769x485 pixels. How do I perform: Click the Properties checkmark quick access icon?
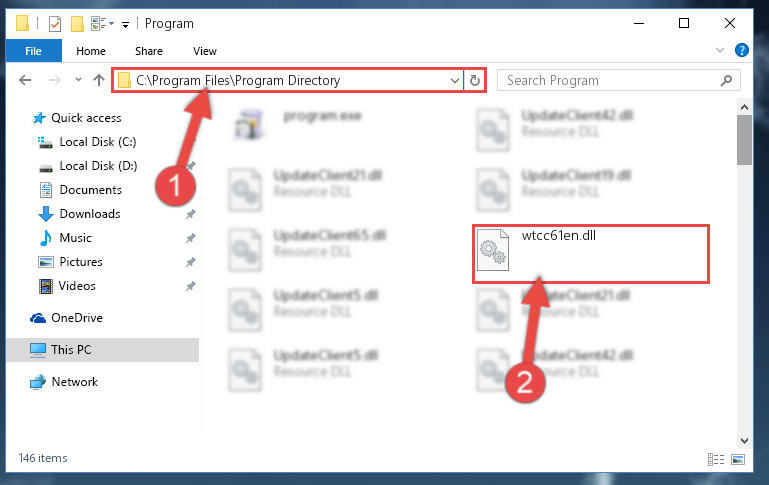click(x=55, y=24)
